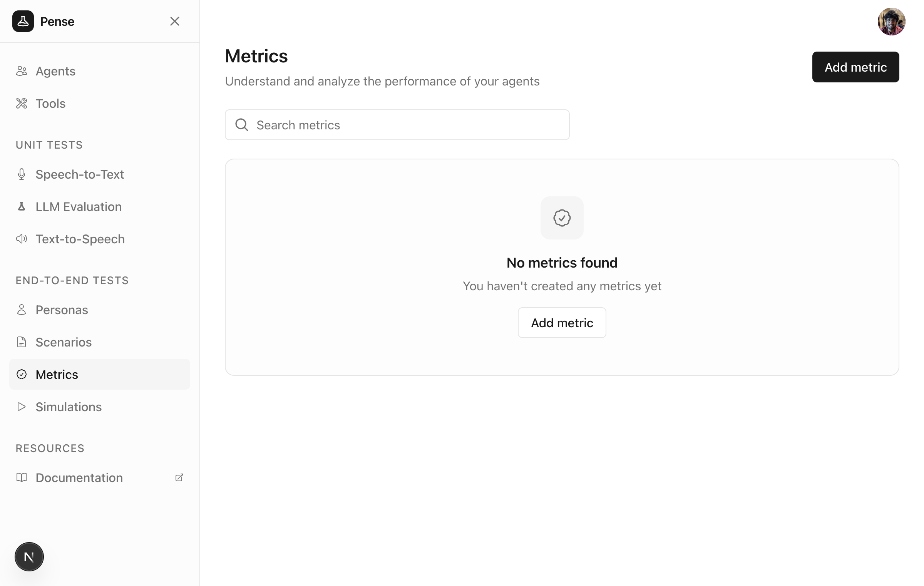This screenshot has height=586, width=924.
Task: Click the Personas person icon
Action: coord(22,310)
